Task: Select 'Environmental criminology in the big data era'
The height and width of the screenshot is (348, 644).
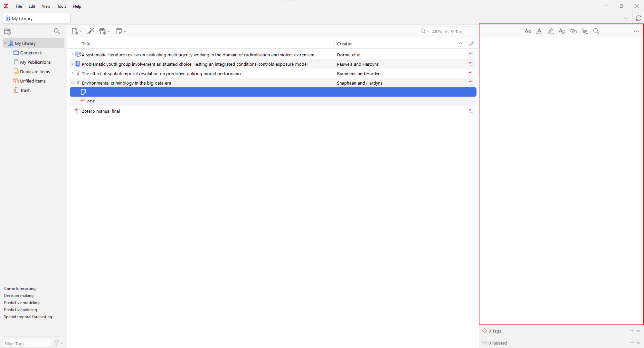Action: click(x=273, y=83)
